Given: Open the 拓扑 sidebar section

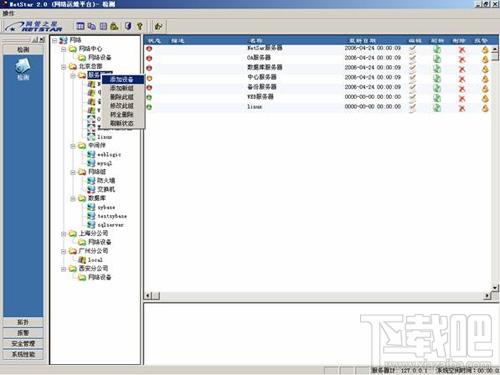Looking at the screenshot, I should point(23,322).
